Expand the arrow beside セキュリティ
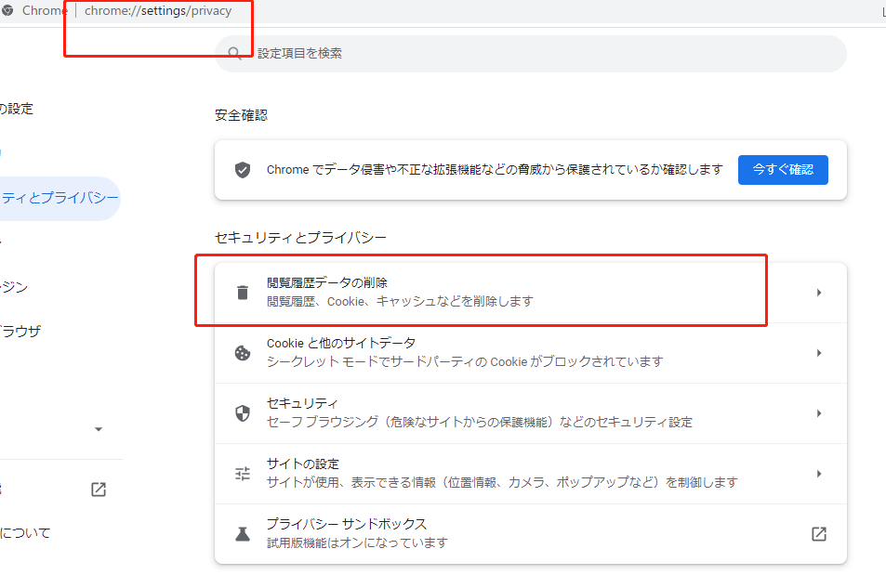This screenshot has height=588, width=886. point(819,413)
